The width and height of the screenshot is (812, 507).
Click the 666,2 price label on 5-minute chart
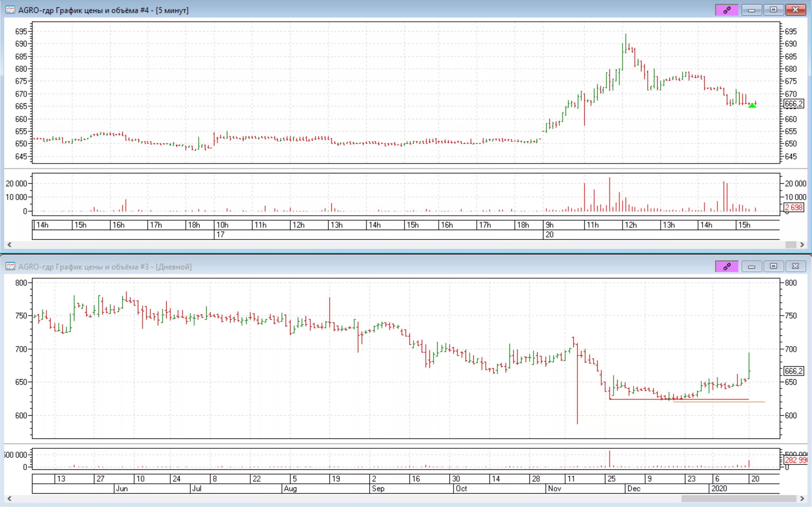pyautogui.click(x=794, y=104)
